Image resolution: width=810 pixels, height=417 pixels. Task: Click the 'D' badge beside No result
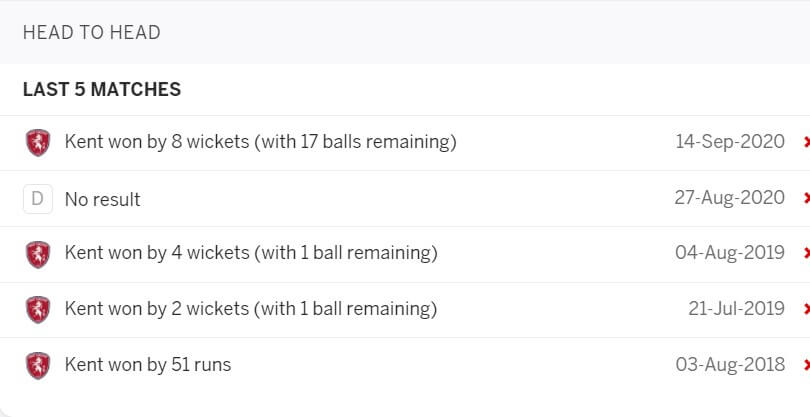pos(38,199)
